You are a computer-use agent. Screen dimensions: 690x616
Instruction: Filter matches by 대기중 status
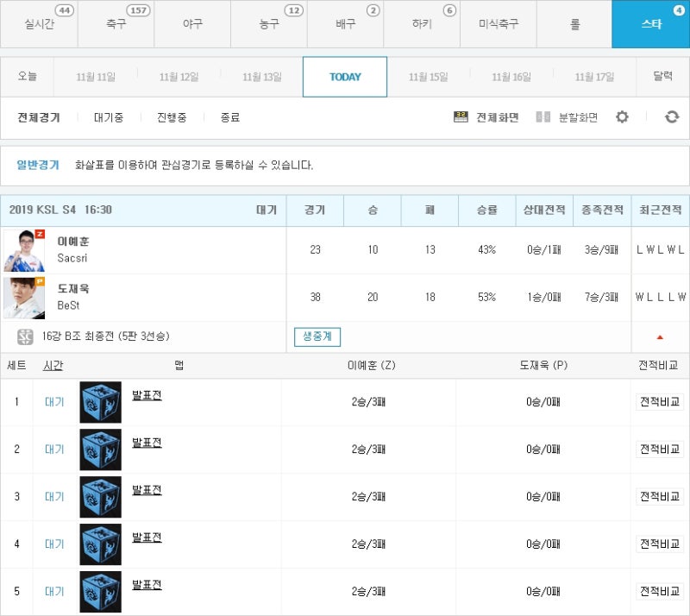pyautogui.click(x=109, y=117)
